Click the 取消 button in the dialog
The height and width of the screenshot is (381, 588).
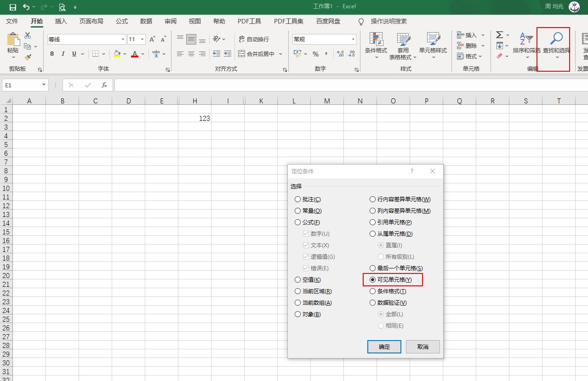click(423, 347)
